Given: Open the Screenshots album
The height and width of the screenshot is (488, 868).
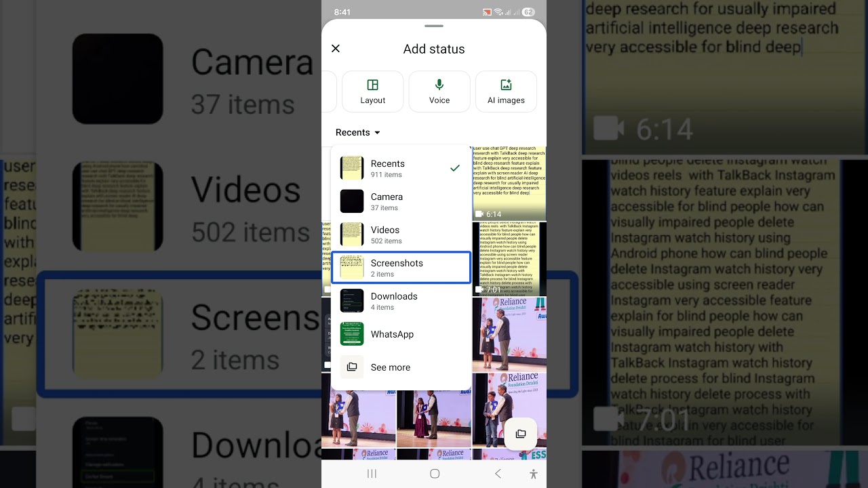Looking at the screenshot, I should [401, 268].
